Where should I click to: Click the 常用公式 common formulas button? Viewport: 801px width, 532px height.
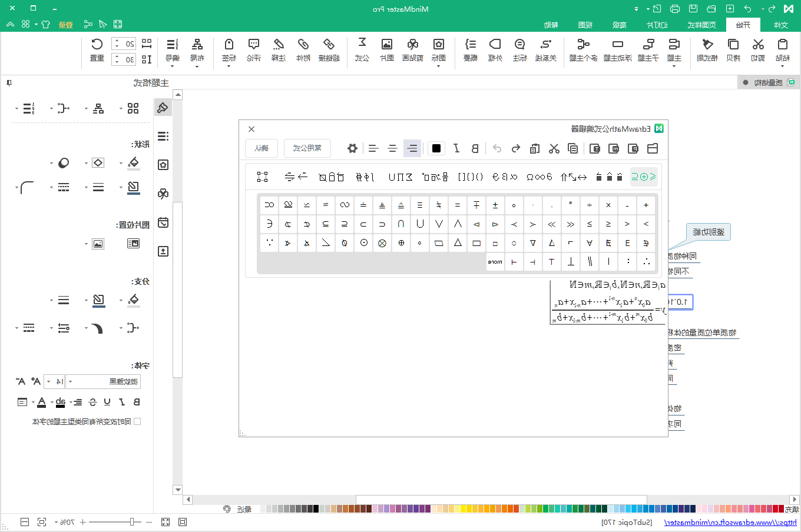point(307,148)
